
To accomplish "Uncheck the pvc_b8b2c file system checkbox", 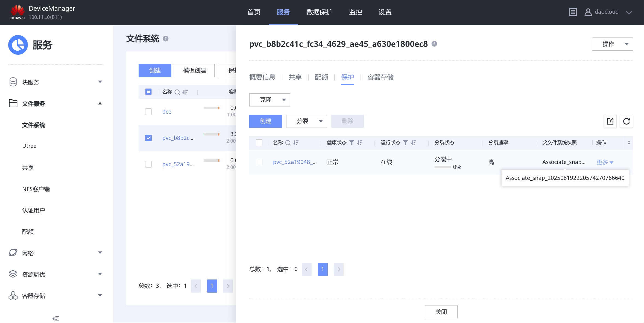I will coord(148,138).
